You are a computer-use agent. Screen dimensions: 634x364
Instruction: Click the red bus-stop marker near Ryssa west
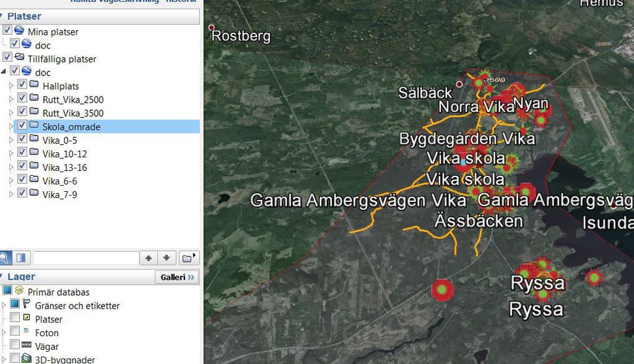coord(442,290)
